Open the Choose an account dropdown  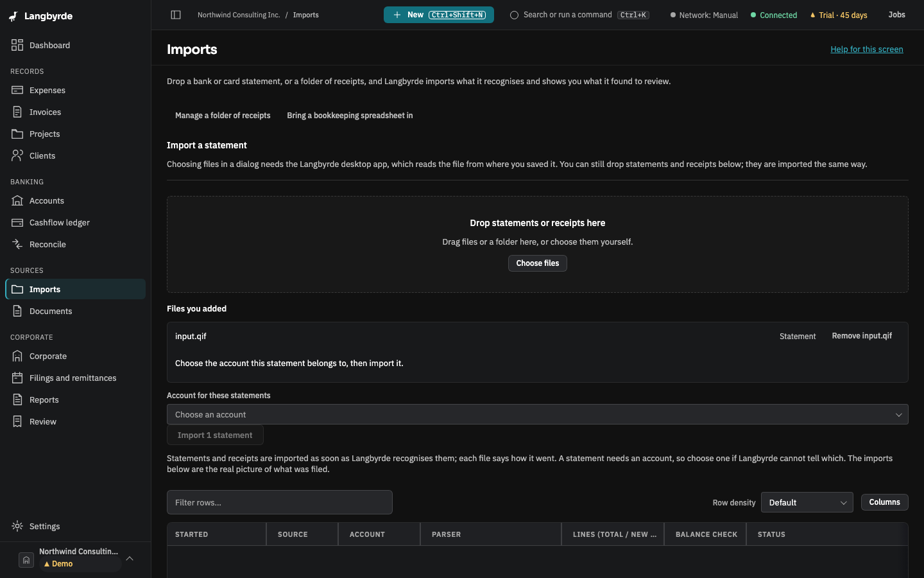[538, 414]
